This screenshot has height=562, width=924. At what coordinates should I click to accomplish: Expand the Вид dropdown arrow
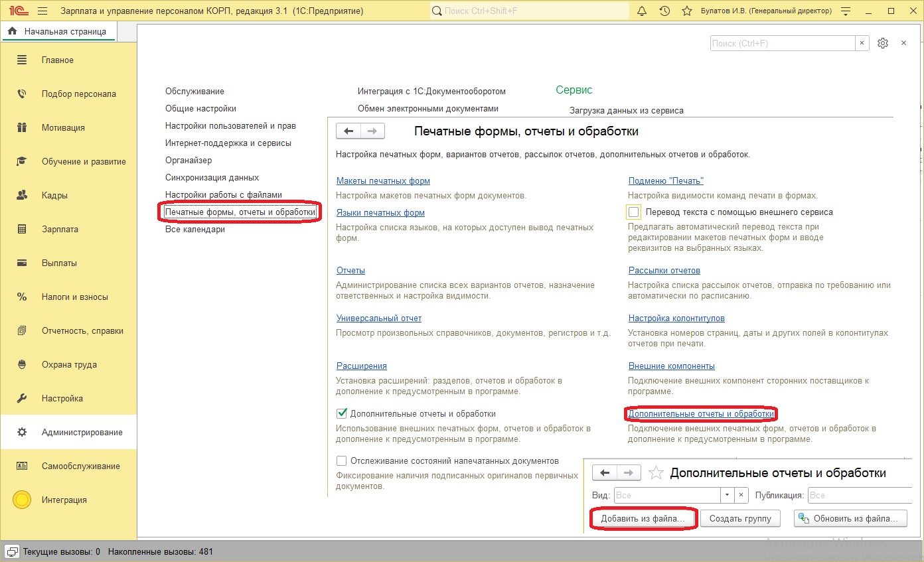(727, 496)
